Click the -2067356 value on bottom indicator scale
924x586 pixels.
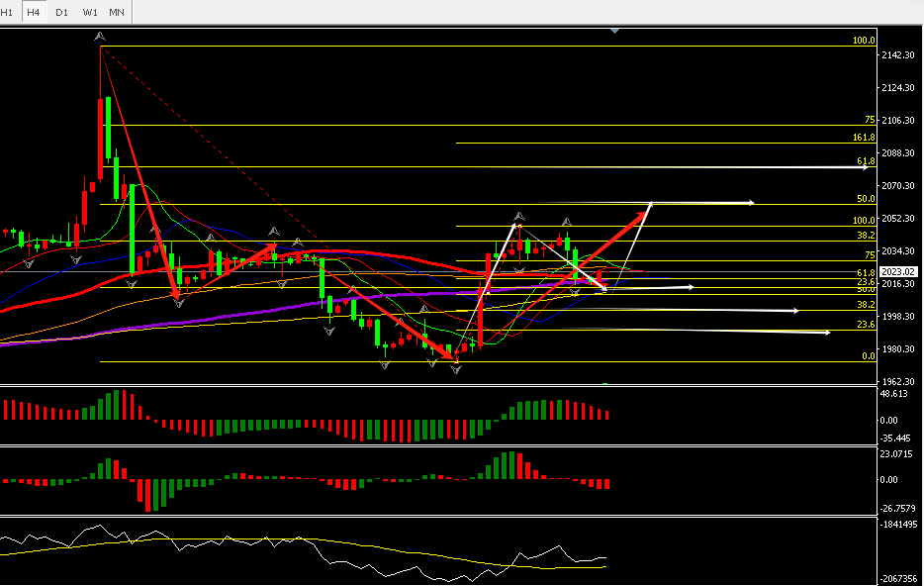[899, 579]
